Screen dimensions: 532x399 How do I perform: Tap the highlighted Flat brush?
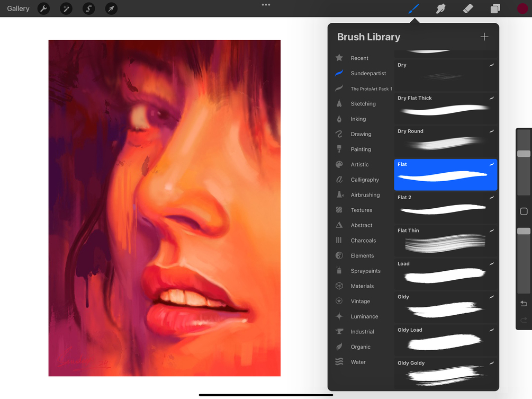click(446, 174)
